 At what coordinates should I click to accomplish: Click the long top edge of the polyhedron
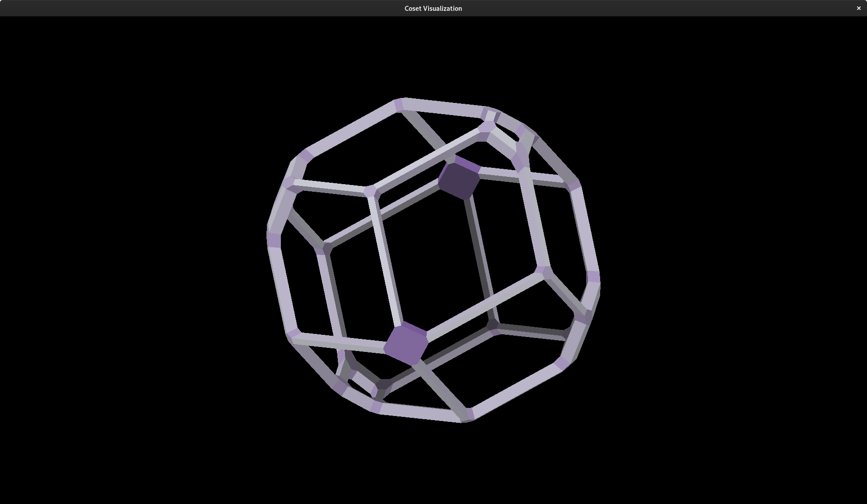coord(443,109)
